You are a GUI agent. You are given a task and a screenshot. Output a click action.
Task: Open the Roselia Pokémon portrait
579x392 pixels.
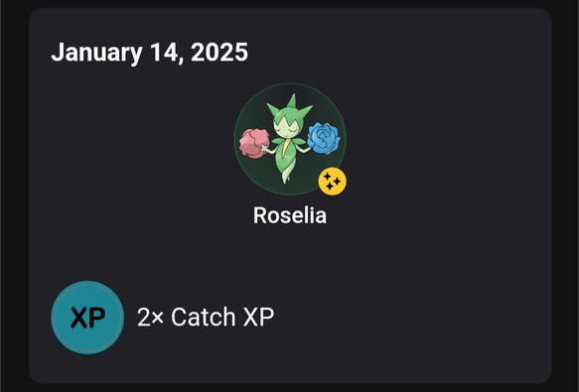(x=290, y=139)
